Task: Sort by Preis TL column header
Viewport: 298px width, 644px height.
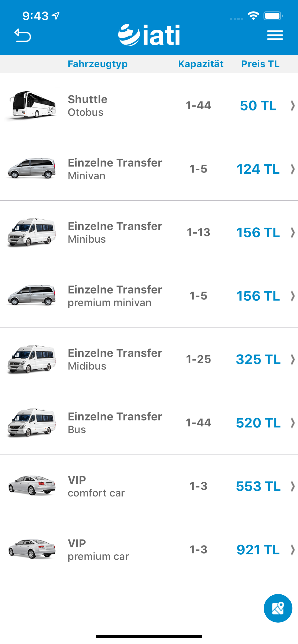Action: pyautogui.click(x=260, y=64)
